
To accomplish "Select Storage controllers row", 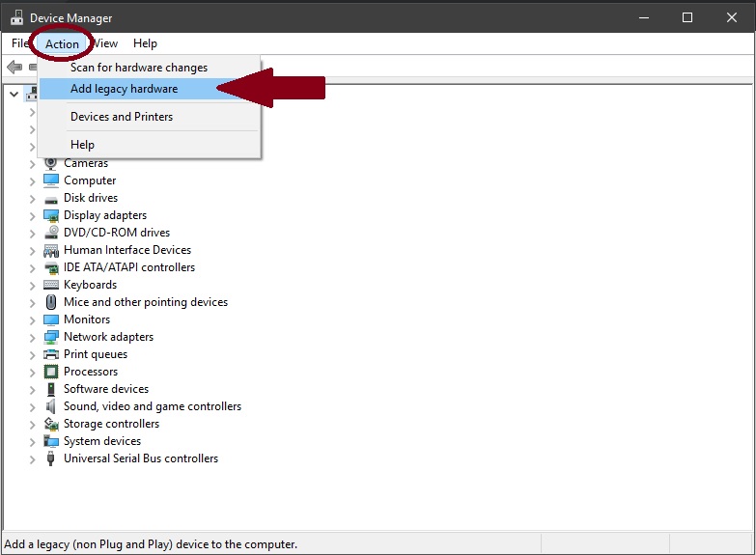I will click(111, 424).
